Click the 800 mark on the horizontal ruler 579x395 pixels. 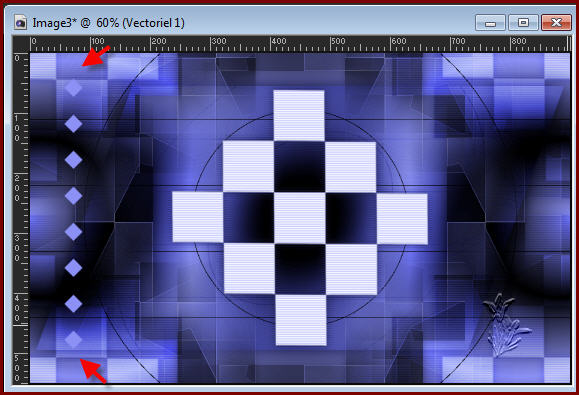pos(518,41)
